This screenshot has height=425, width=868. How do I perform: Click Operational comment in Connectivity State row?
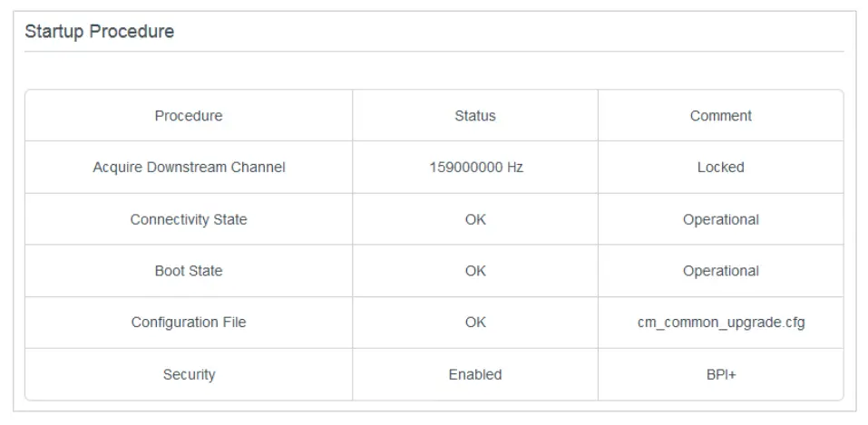click(x=721, y=219)
